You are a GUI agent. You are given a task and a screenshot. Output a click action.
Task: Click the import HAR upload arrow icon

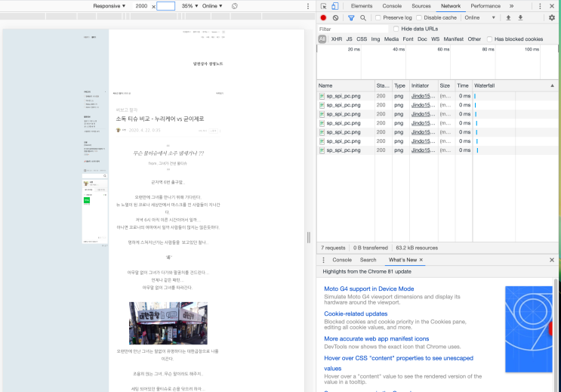click(508, 17)
